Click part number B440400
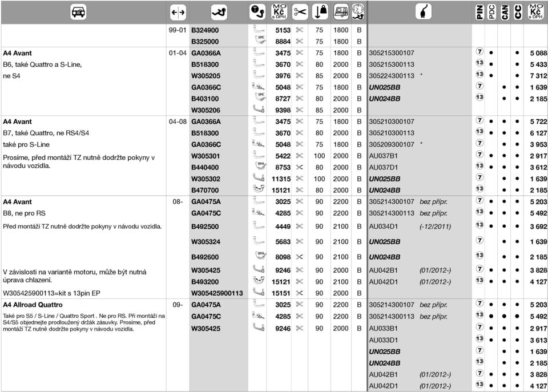The width and height of the screenshot is (548, 392). [205, 167]
